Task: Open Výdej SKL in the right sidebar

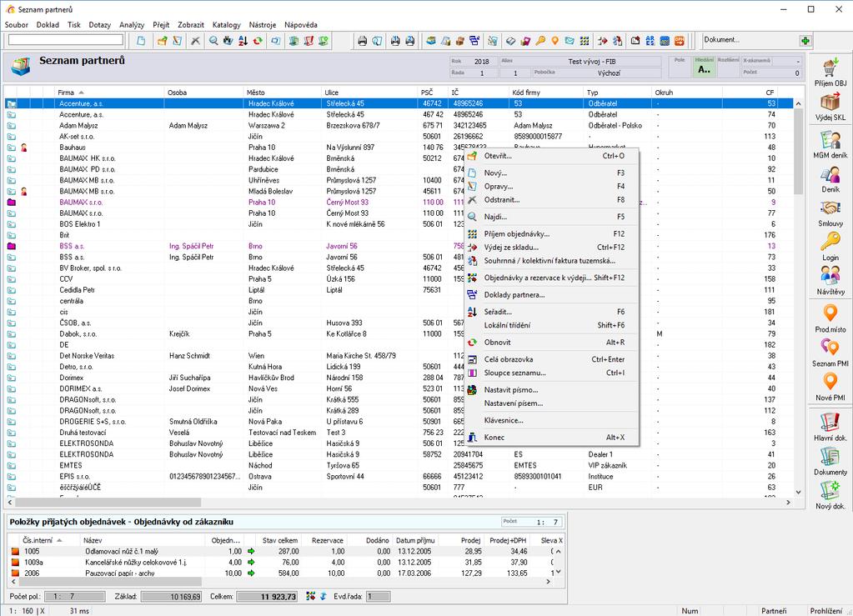Action: pos(830,107)
